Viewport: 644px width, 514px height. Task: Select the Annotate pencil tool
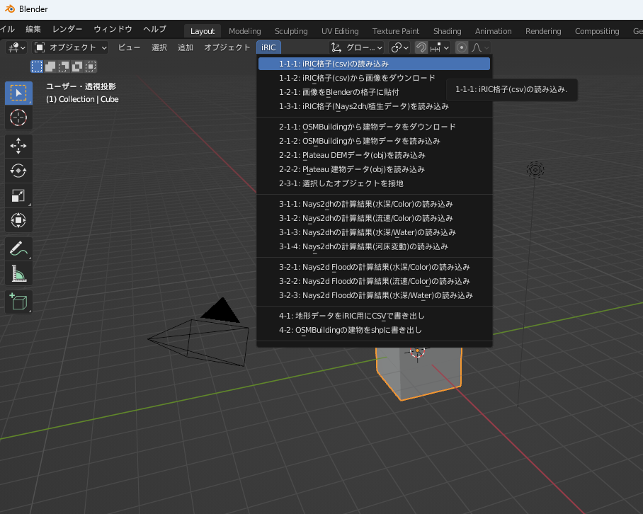18,249
